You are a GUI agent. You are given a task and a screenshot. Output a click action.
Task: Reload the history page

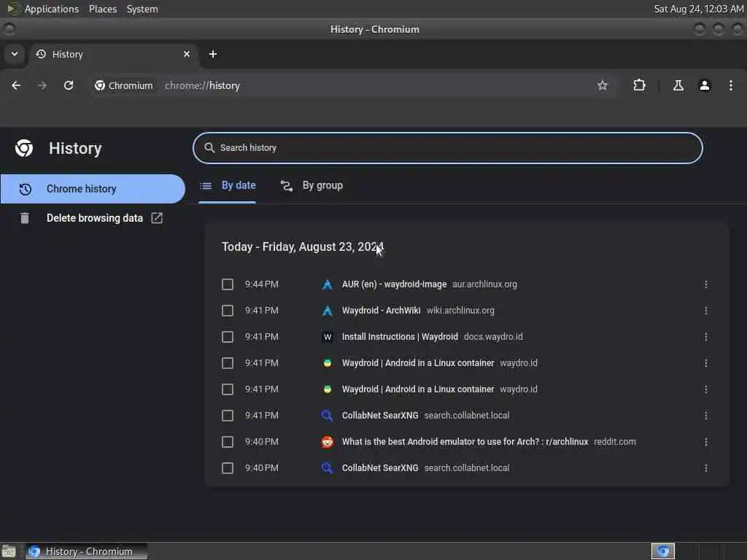point(69,85)
